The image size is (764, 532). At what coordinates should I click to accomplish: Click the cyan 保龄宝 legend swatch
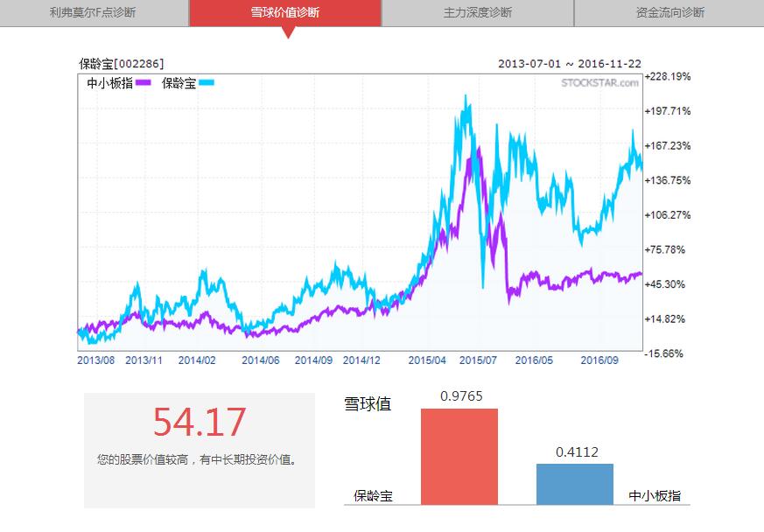pos(207,83)
